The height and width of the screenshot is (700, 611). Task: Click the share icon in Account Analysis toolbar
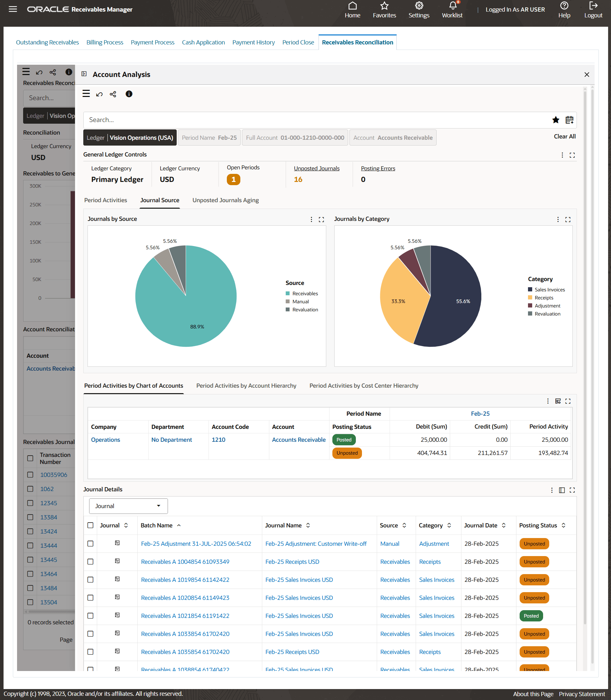(x=113, y=94)
